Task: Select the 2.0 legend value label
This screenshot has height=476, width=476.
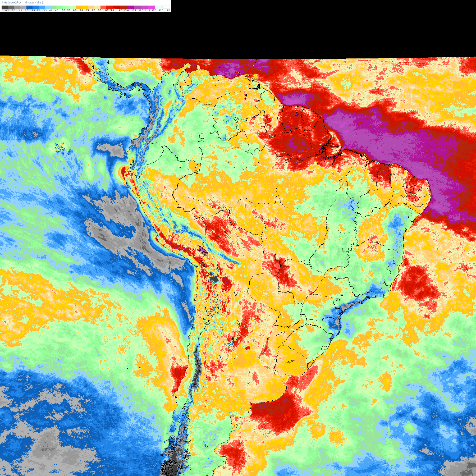Action: tap(26, 10)
